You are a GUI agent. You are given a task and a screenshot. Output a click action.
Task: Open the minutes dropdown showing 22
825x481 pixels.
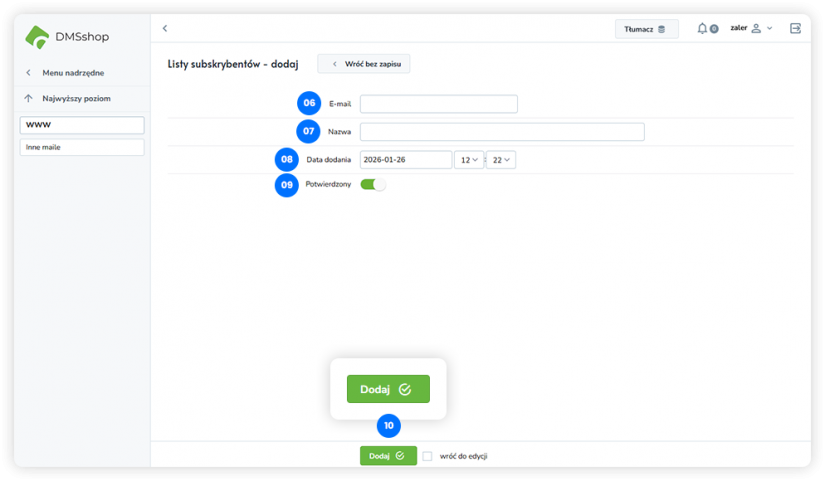(x=500, y=160)
